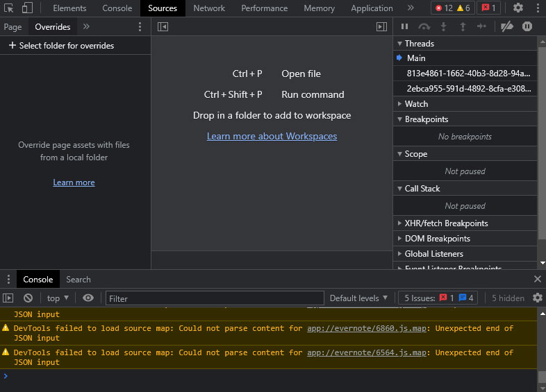
Task: Activate the inspect element picker icon
Action: tap(9, 8)
